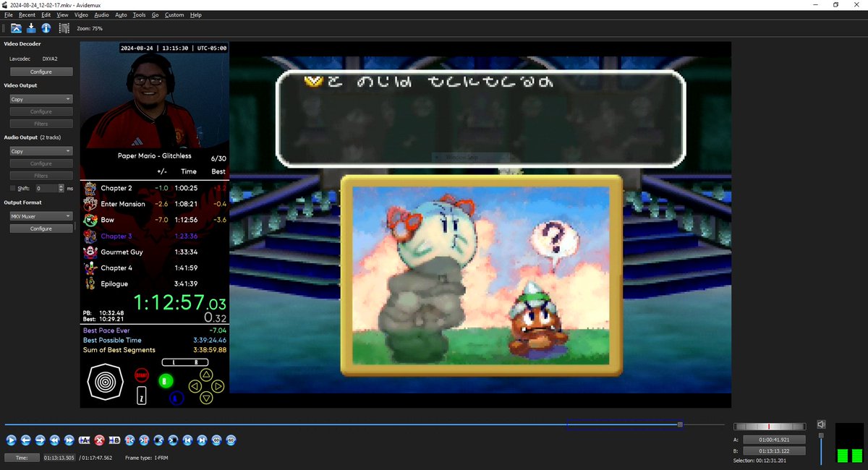Viewport: 868px width, 470px height.
Task: Set end marker B
Action: click(114, 440)
